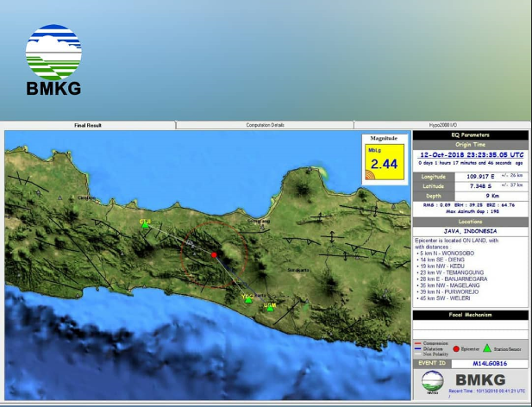Click the magnitude ripple icon
Viewport: 532px width, 407px height.
pyautogui.click(x=371, y=175)
